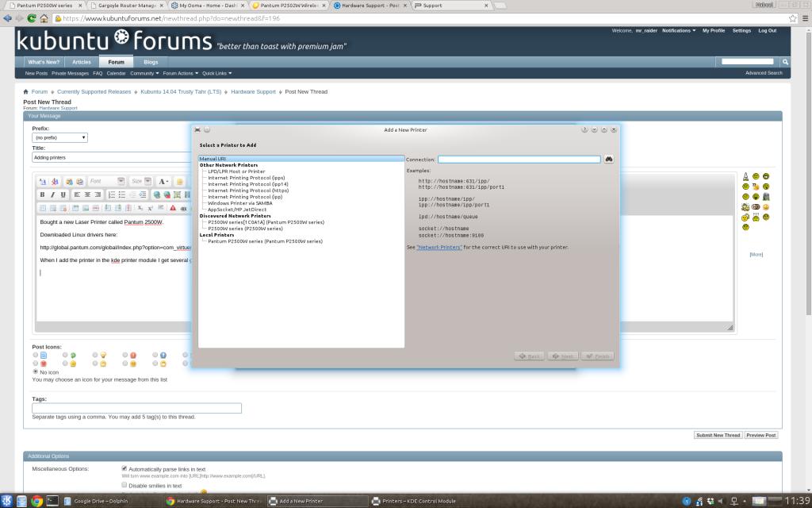
Task: Click the Connection URI input field
Action: 519,160
